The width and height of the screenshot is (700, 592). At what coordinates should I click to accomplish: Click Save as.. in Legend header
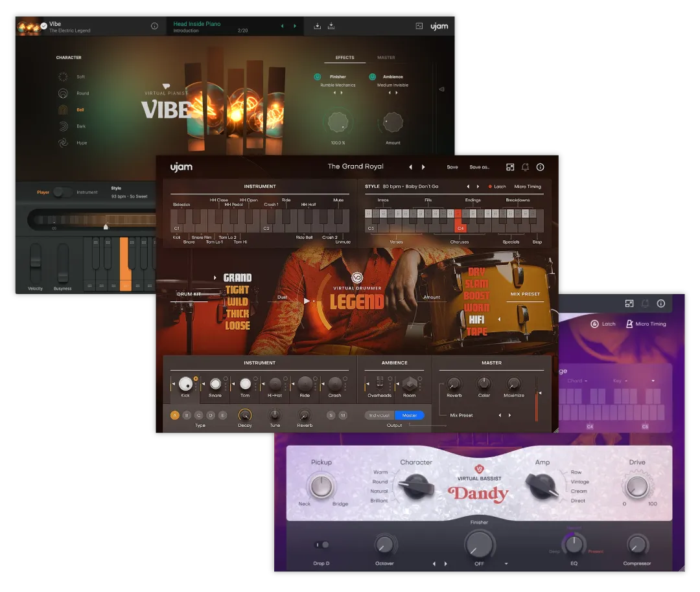pos(480,167)
